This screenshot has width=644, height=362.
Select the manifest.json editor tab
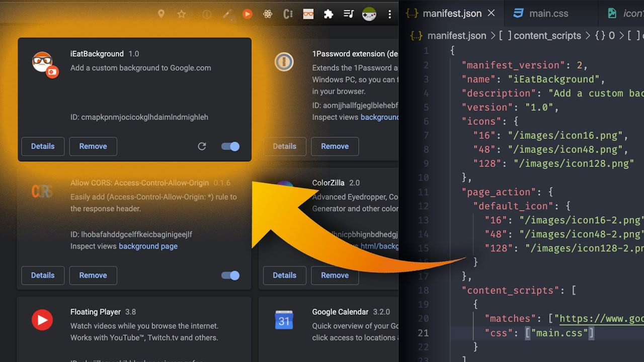pos(451,13)
